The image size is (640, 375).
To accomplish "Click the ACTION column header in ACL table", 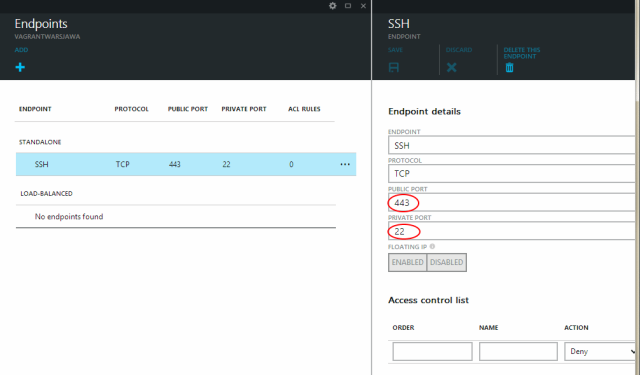I will pos(576,328).
